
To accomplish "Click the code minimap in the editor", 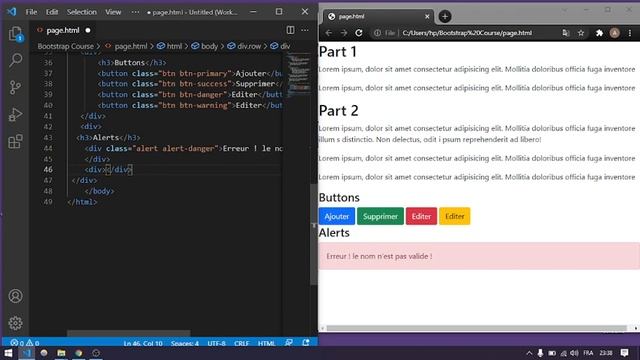I will [x=299, y=75].
